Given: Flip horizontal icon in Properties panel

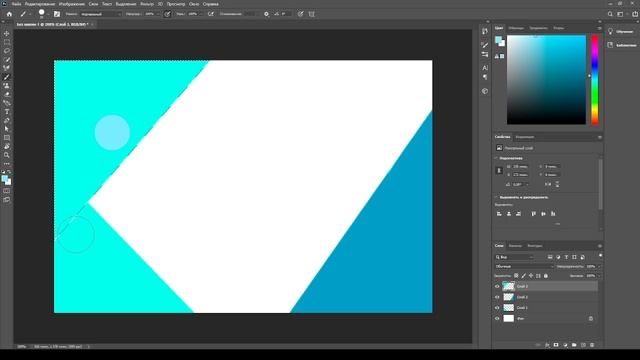Looking at the screenshot, I should pos(548,184).
